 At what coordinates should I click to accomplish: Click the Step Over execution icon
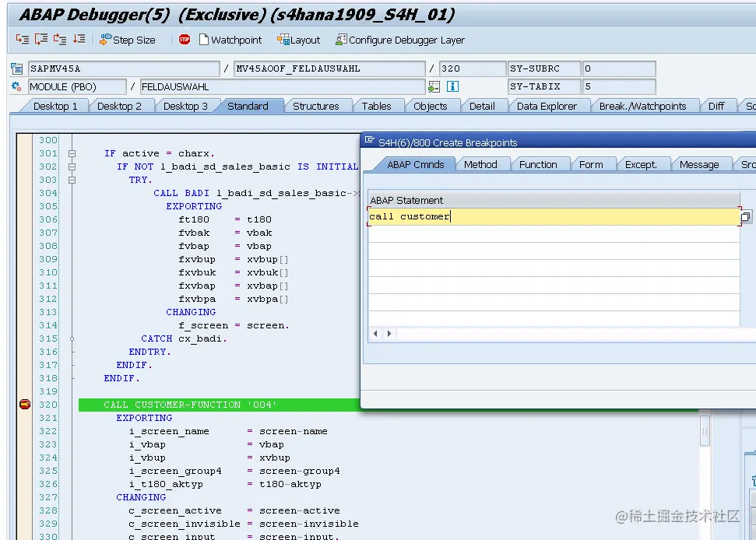40,40
